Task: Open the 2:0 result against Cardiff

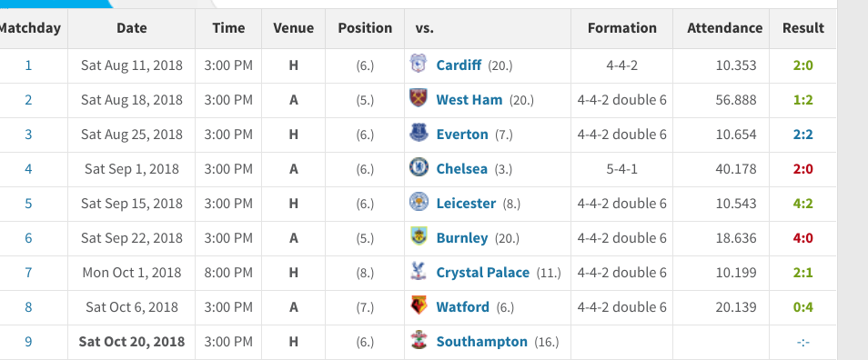Action: pos(802,65)
